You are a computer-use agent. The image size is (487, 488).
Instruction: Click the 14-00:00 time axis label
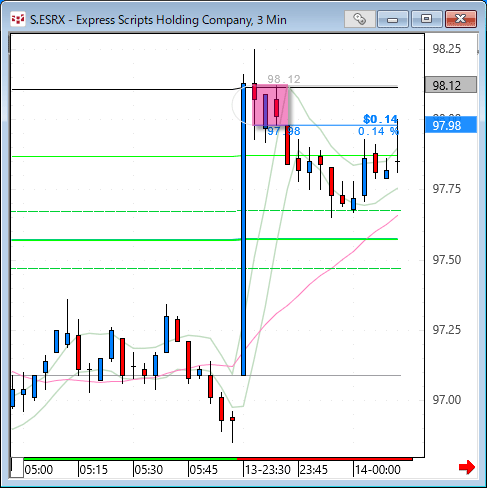click(x=378, y=470)
